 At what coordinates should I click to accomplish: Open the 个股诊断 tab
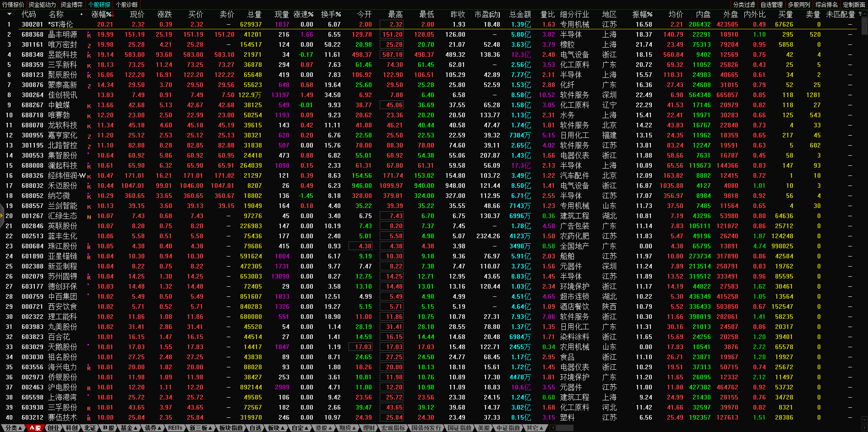[x=126, y=5]
